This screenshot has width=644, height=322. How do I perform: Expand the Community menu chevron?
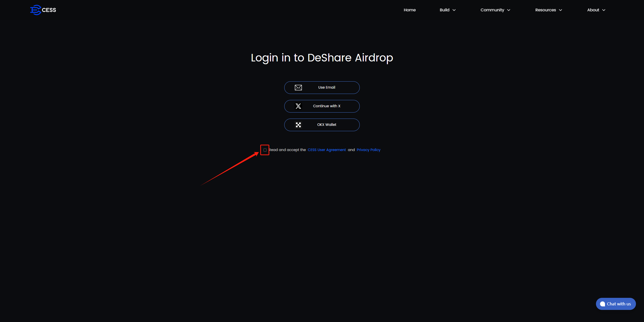tap(509, 10)
